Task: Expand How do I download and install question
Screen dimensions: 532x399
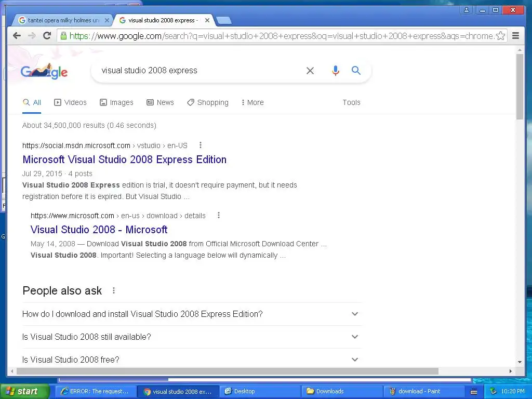Action: 192,314
